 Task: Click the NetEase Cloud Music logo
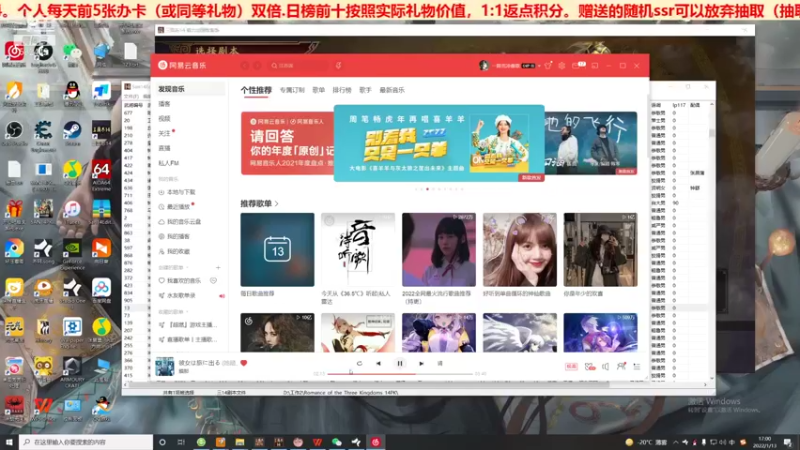[182, 65]
